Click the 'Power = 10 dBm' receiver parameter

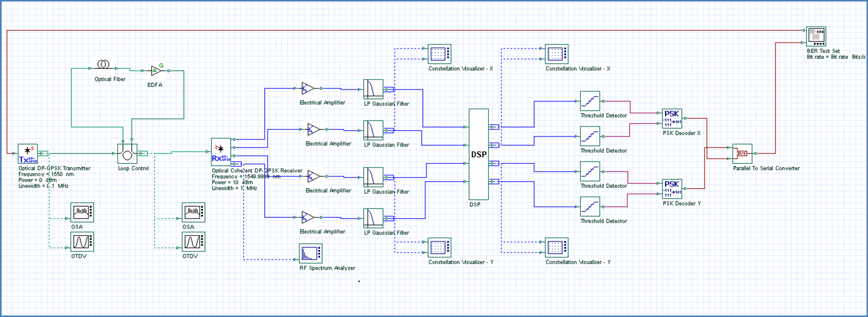pyautogui.click(x=232, y=182)
